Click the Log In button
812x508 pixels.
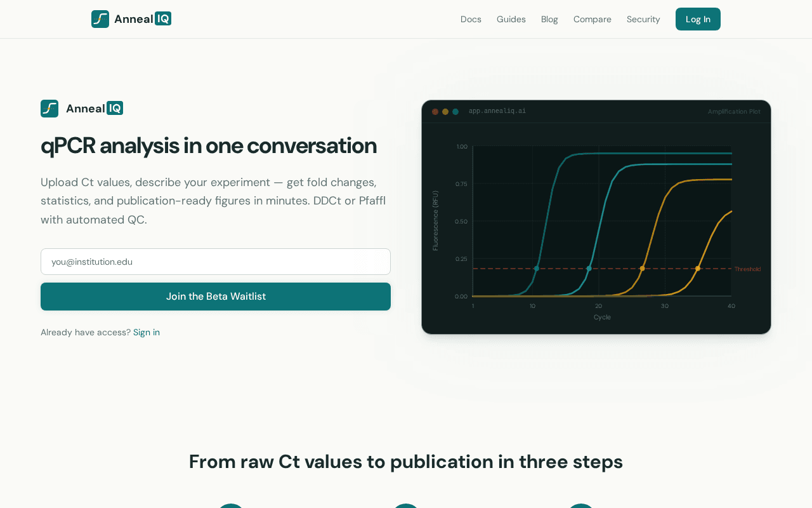click(x=698, y=19)
